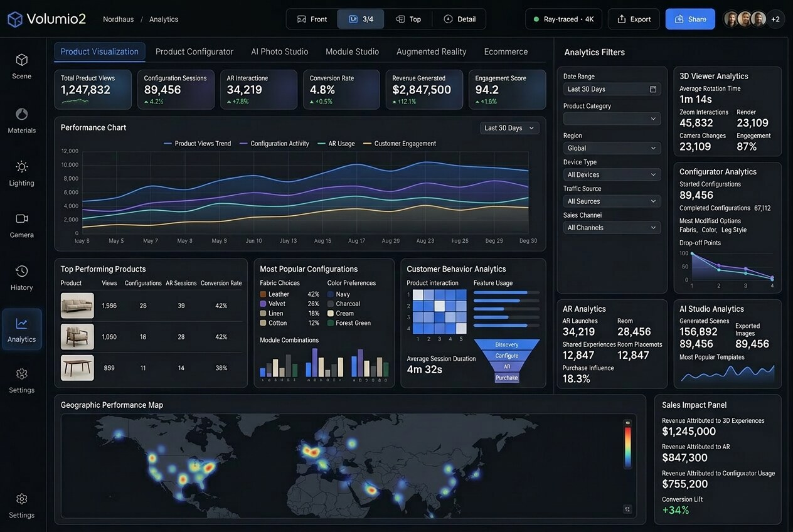This screenshot has height=532, width=793.
Task: Open the History sidebar icon
Action: 21,271
